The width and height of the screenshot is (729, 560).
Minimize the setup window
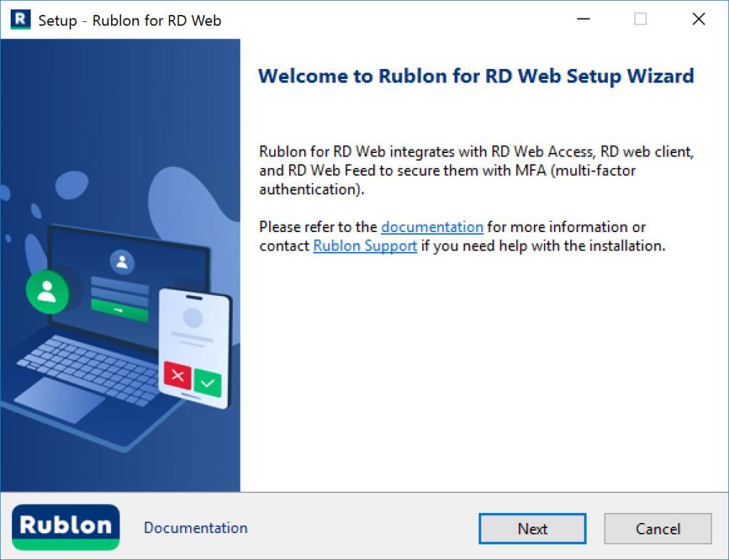pos(583,19)
